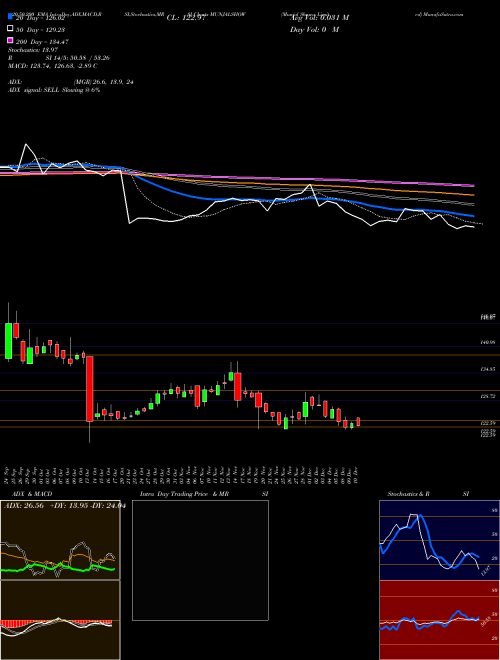
Task: Click 'ADX: 26.56 +DY: 13.95 -DY: 24.04' readout
Action: 64,506
